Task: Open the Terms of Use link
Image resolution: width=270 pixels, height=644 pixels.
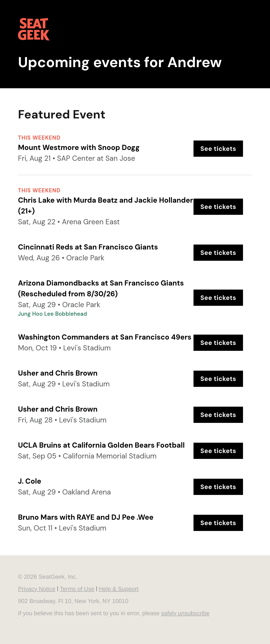Action: (x=77, y=589)
